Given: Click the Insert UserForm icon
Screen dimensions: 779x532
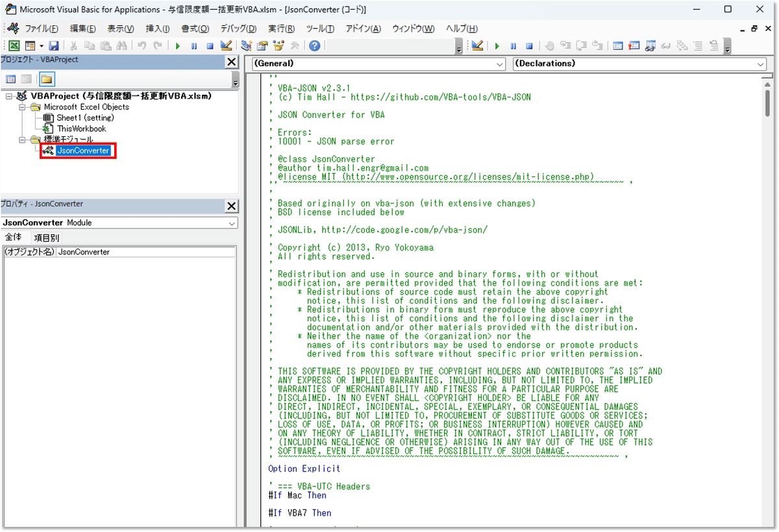Looking at the screenshot, I should tap(30, 46).
